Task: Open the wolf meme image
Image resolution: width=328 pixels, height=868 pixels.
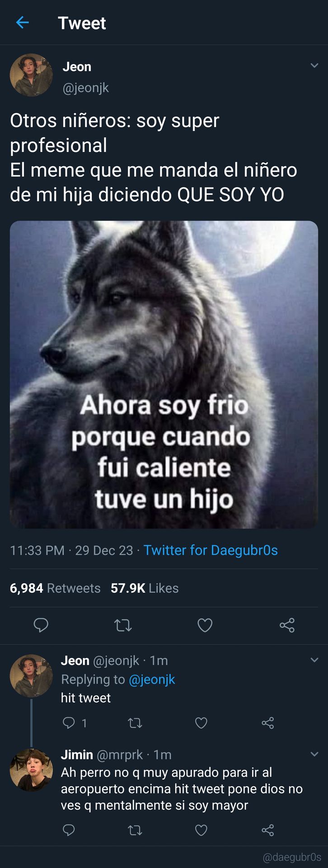Action: click(164, 374)
